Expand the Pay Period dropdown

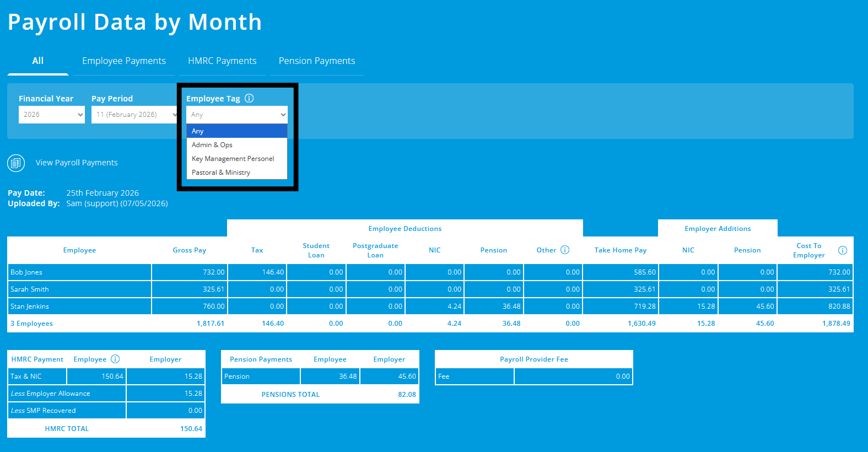134,115
